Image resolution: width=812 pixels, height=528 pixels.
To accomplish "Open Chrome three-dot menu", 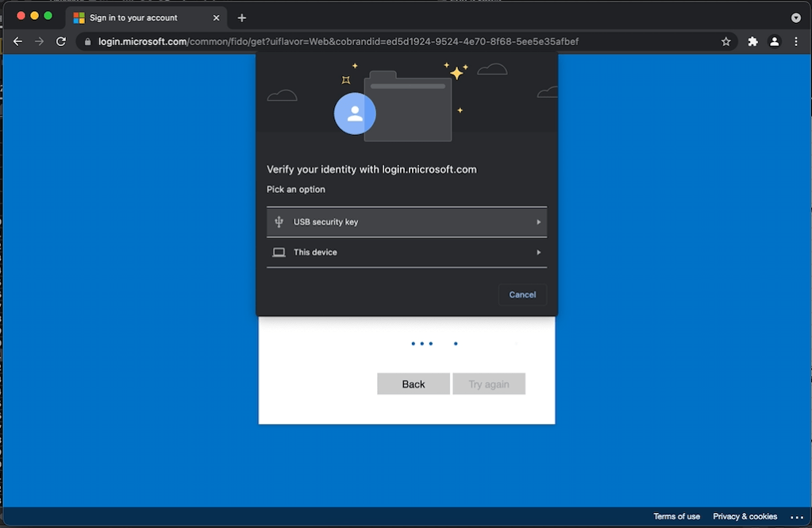I will click(795, 41).
